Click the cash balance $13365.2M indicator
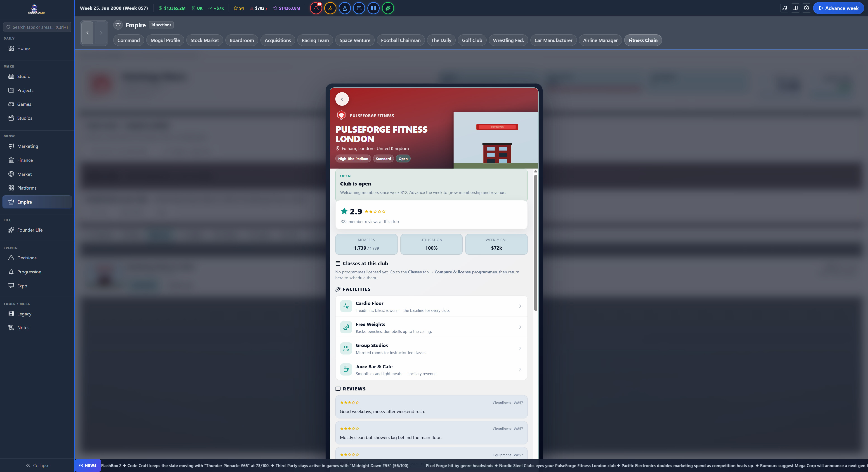The height and width of the screenshot is (472, 868). 172,8
